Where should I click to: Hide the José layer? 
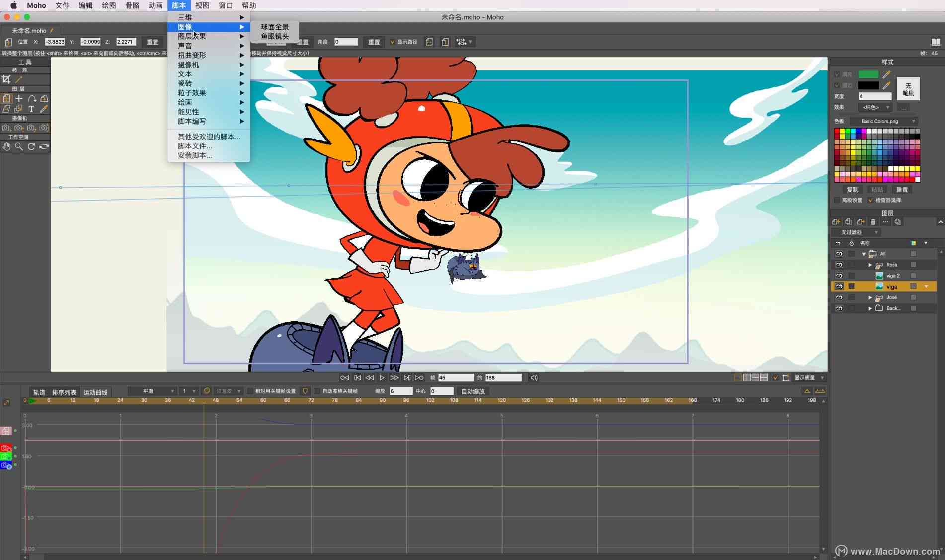click(839, 297)
